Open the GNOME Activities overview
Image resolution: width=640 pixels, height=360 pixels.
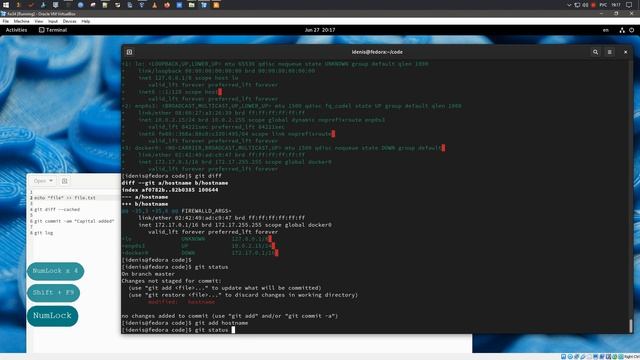[16, 30]
